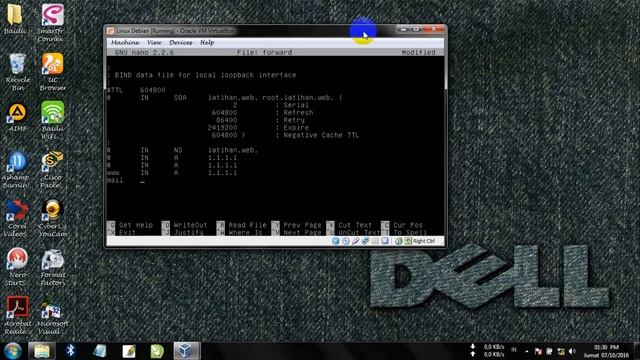Click the network icon in the system tray
Screen dimensions: 640x360
point(561,351)
